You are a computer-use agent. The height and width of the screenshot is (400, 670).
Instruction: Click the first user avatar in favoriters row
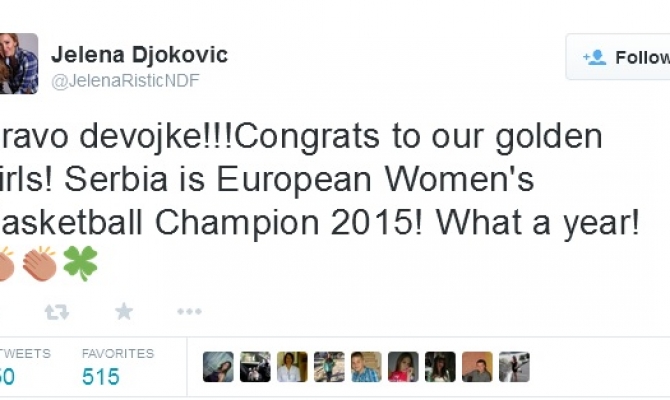(218, 367)
